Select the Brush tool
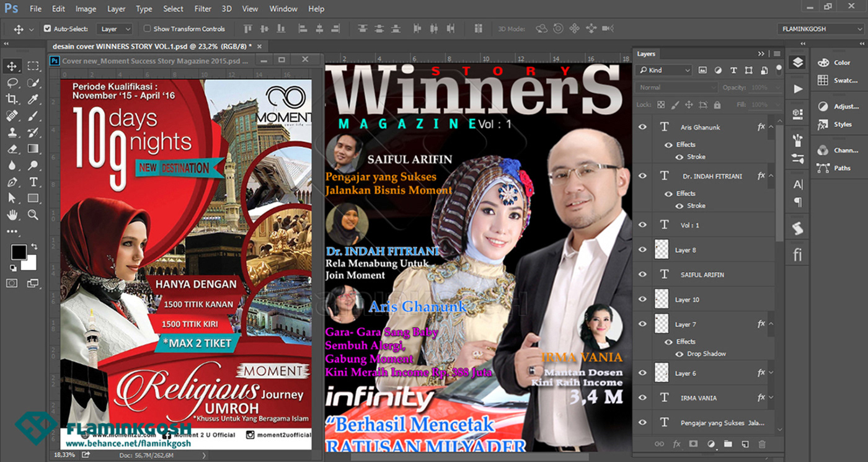The image size is (868, 462). click(x=33, y=116)
